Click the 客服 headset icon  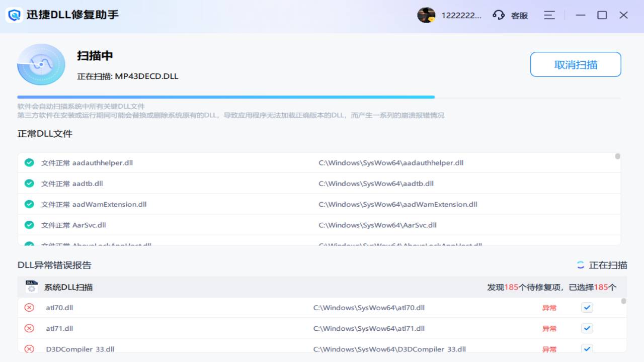(x=498, y=15)
